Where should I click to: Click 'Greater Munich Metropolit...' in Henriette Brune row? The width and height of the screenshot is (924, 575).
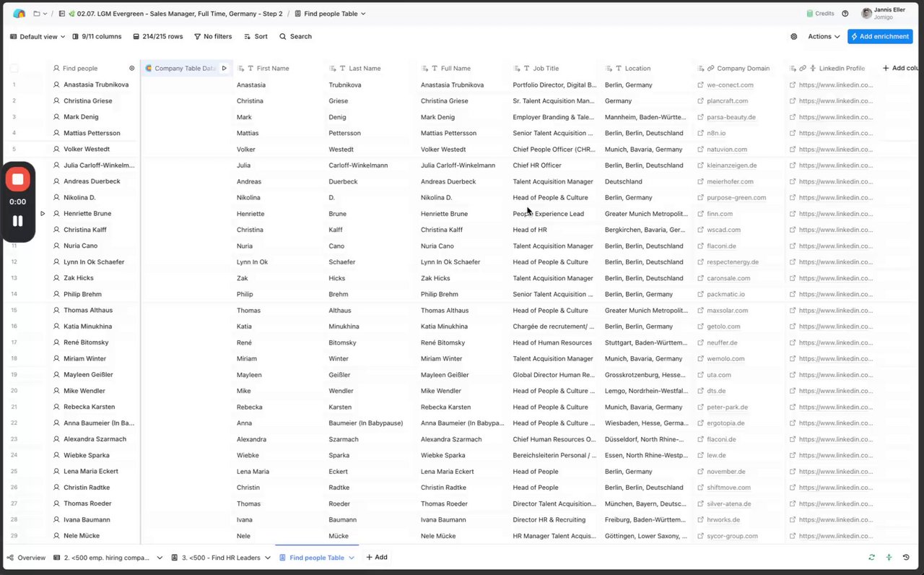[646, 214]
